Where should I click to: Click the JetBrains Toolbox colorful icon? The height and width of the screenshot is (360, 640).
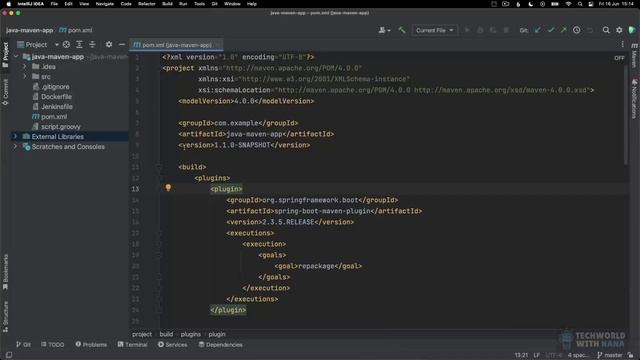632,30
